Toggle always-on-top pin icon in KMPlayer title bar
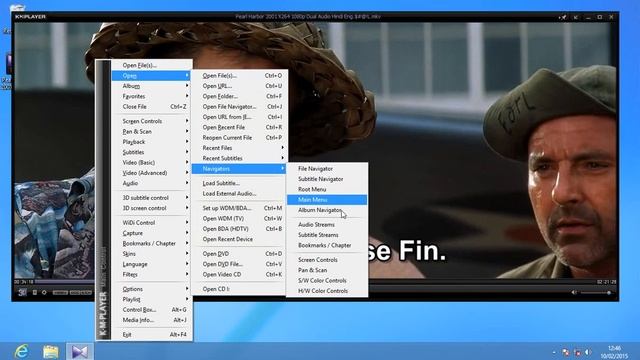Viewport: 640px width, 360px height. tap(563, 17)
